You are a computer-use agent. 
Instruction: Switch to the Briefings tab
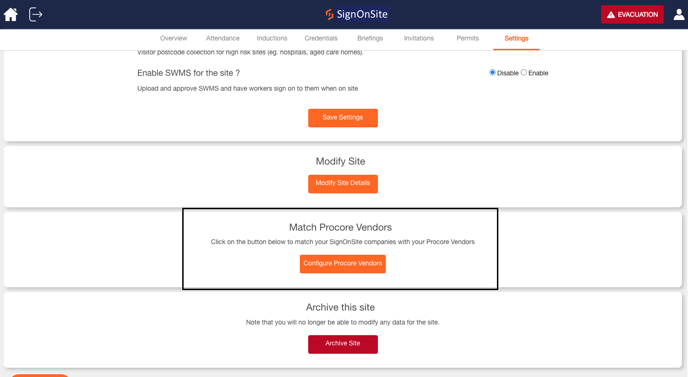point(370,39)
